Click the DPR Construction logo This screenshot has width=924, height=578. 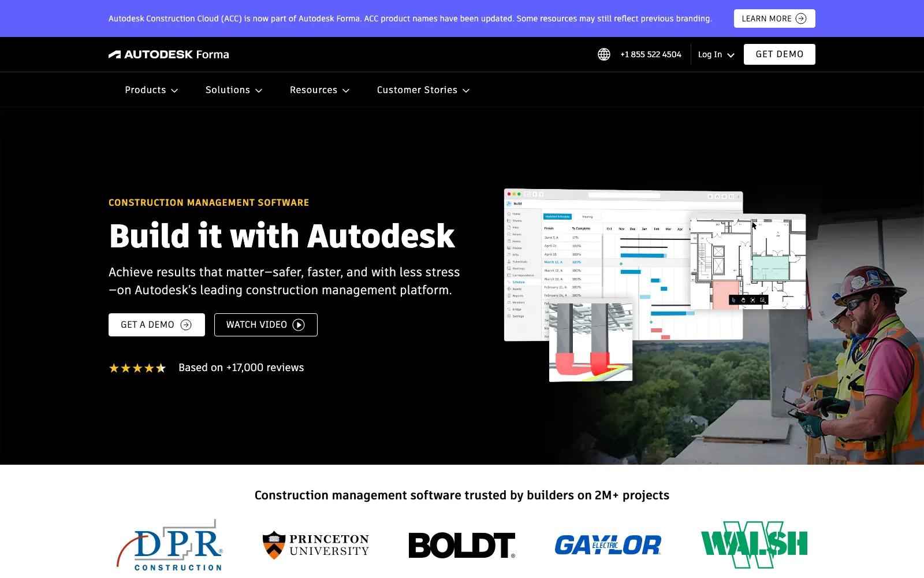170,545
